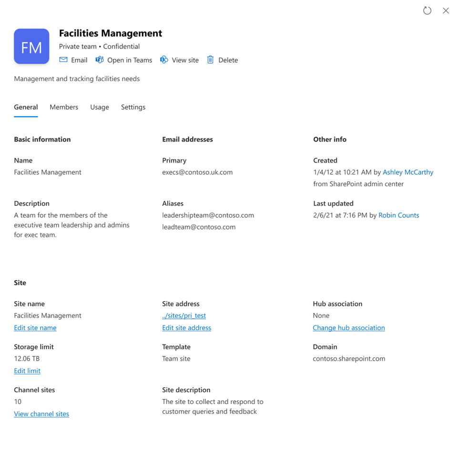Click the Team site template value
Image resolution: width=458 pixels, height=476 pixels.
point(176,358)
